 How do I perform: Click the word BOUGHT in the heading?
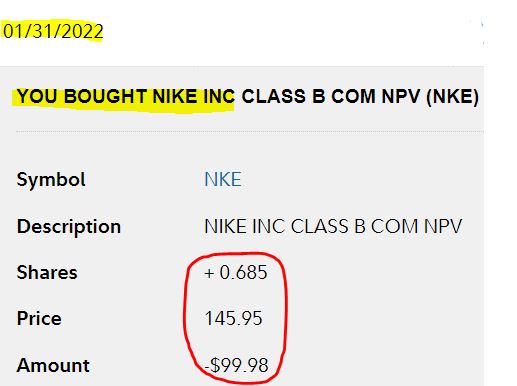click(105, 96)
